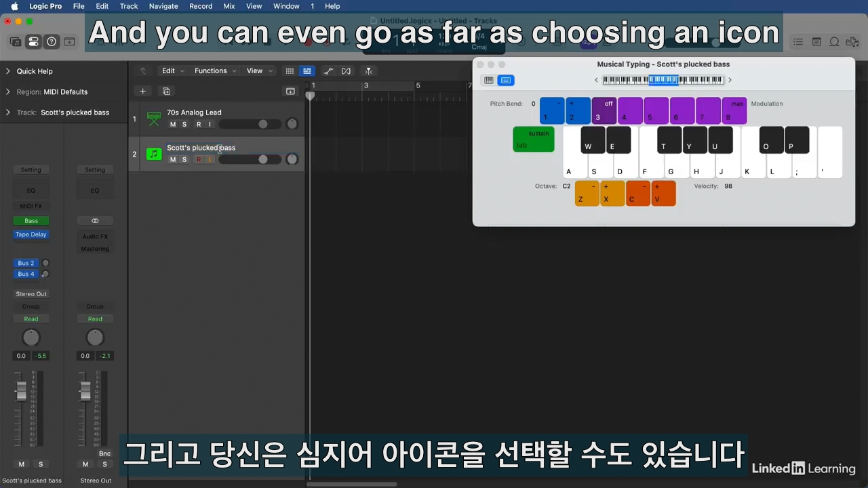
Task: Click the Bus 2 send button
Action: pos(26,263)
